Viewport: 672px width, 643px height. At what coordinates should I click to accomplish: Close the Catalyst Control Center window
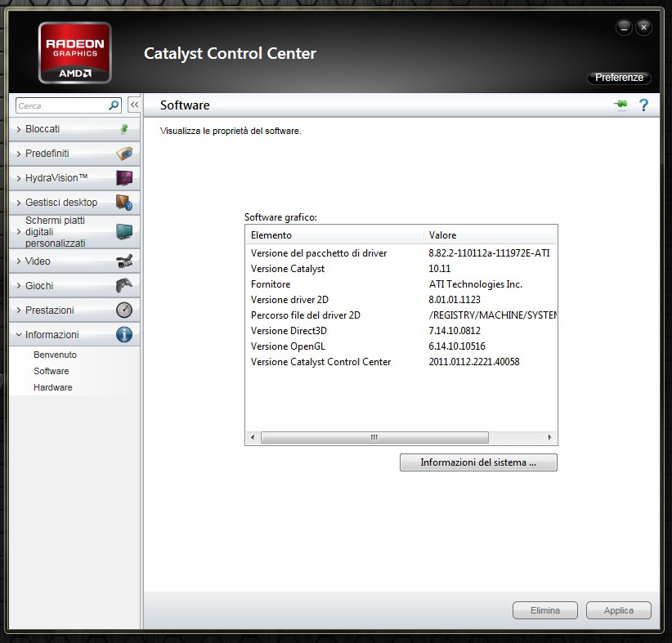click(x=643, y=28)
